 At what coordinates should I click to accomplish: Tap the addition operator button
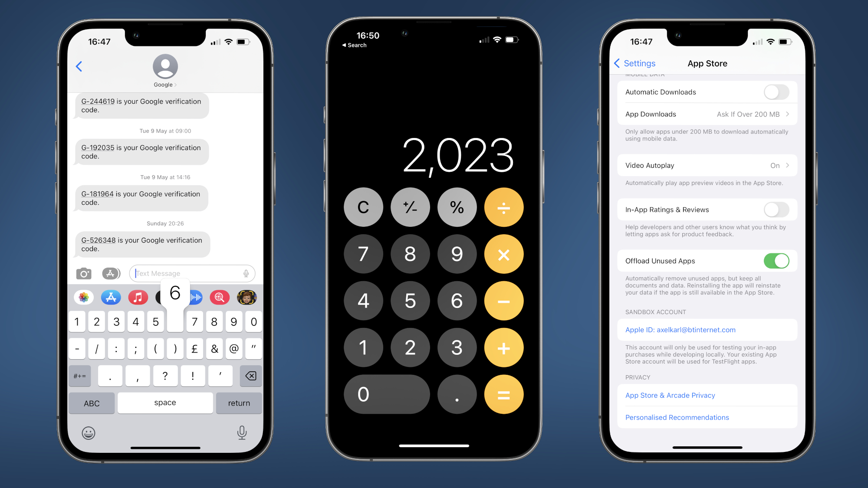pos(502,347)
